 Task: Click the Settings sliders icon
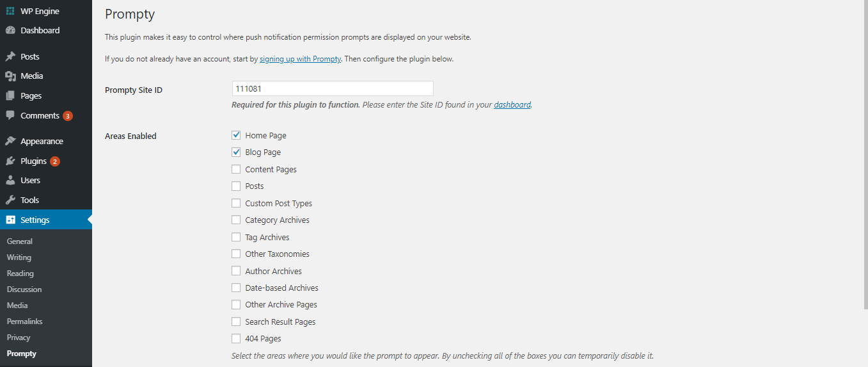coord(10,220)
